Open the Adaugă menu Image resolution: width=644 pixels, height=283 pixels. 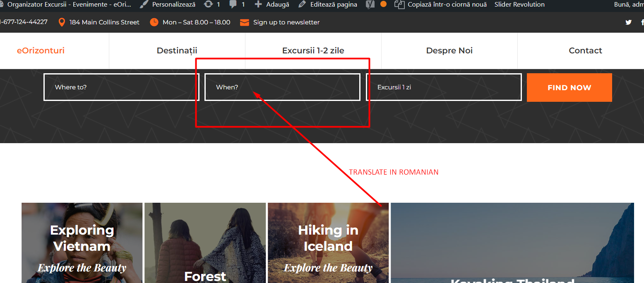click(x=278, y=5)
